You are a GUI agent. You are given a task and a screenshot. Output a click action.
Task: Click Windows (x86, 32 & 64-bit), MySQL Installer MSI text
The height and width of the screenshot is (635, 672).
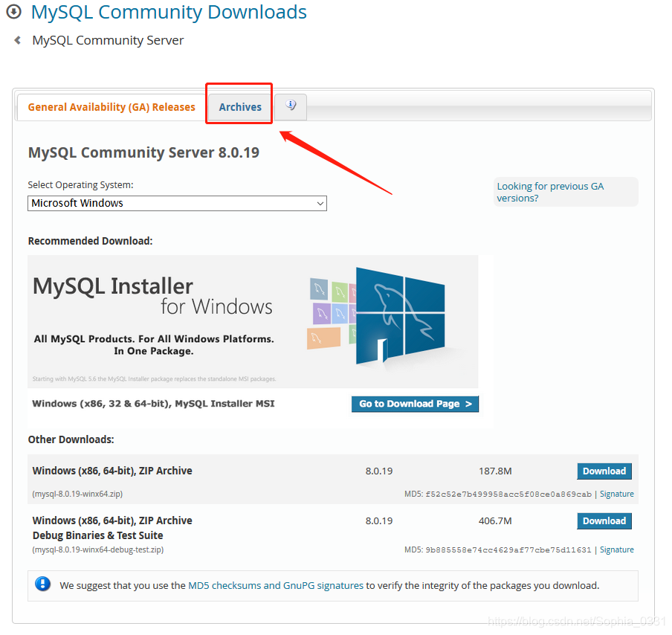153,404
